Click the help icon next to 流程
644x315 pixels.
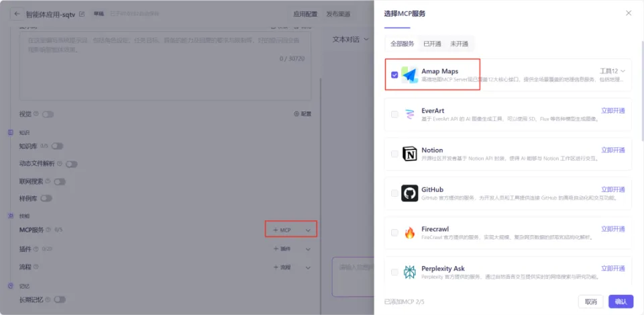(x=36, y=267)
